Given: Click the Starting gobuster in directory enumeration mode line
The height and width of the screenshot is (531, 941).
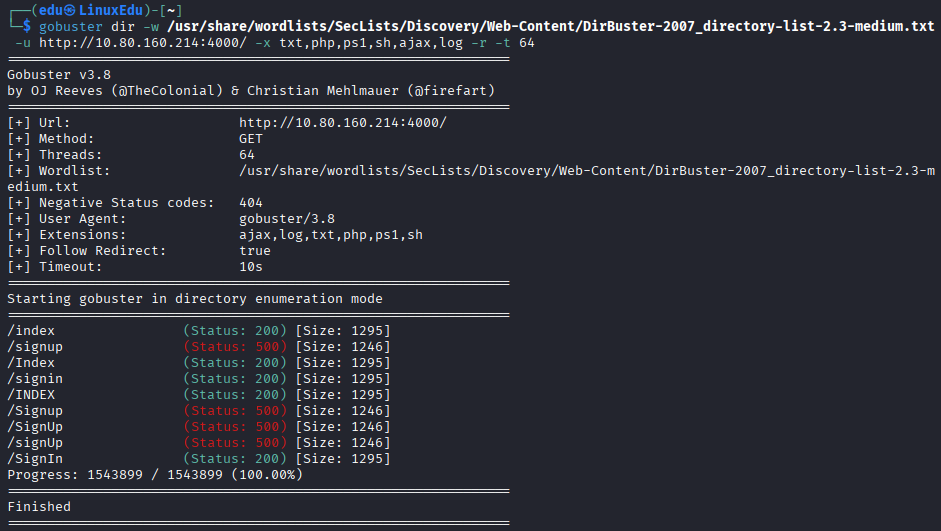Looking at the screenshot, I should point(195,299).
